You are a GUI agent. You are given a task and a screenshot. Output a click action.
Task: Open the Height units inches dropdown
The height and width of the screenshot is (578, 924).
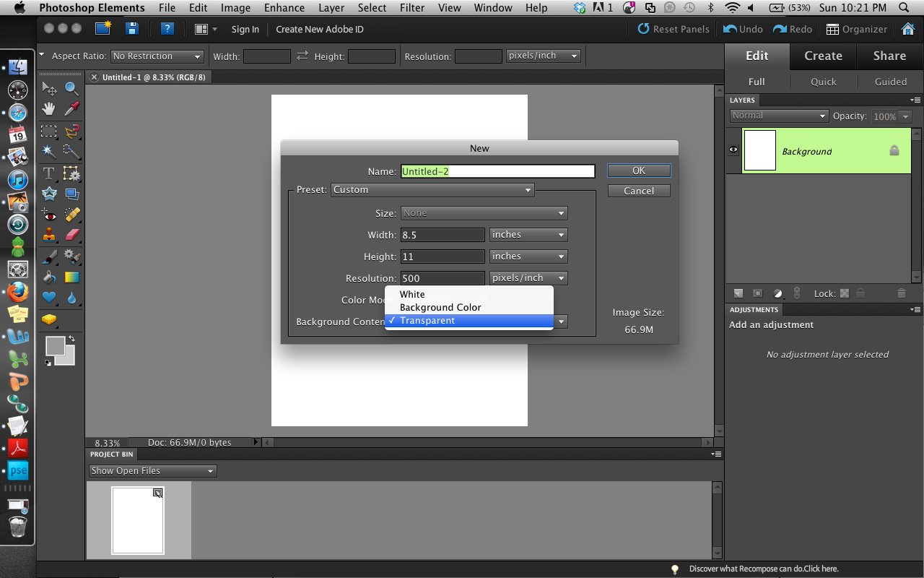tap(528, 256)
